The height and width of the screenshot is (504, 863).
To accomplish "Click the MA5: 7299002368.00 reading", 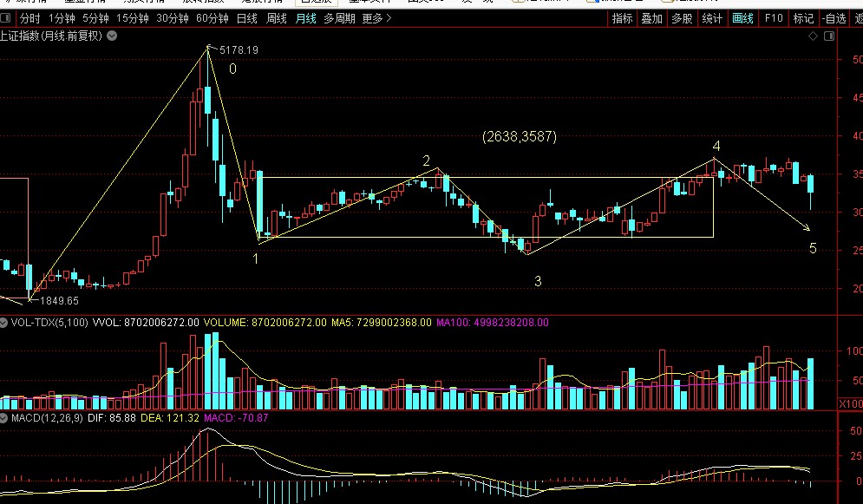I will point(382,323).
